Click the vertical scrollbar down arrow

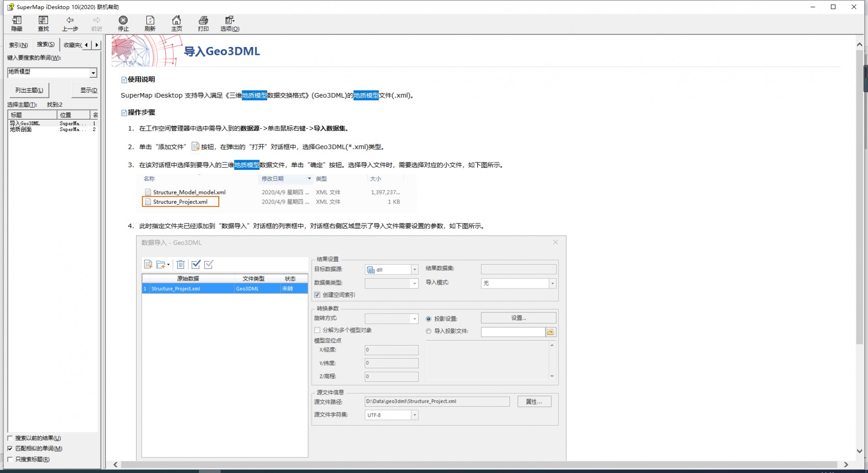point(859,451)
